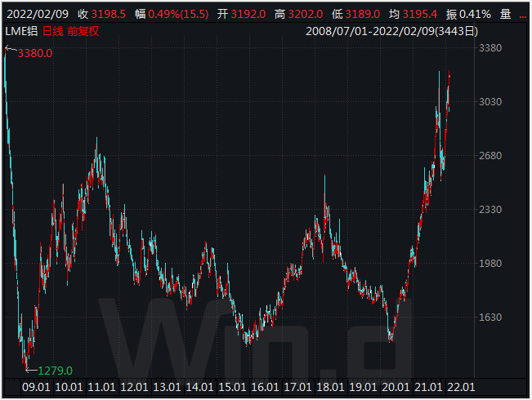Click the 2008/07/01-2022/02/09 date range label

(x=391, y=31)
